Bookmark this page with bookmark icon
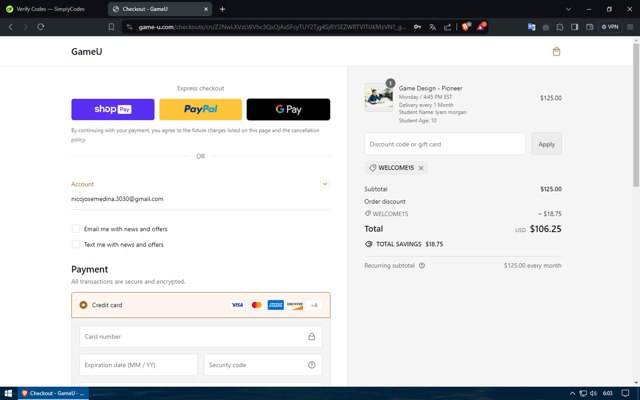The image size is (640, 400). pos(111,27)
